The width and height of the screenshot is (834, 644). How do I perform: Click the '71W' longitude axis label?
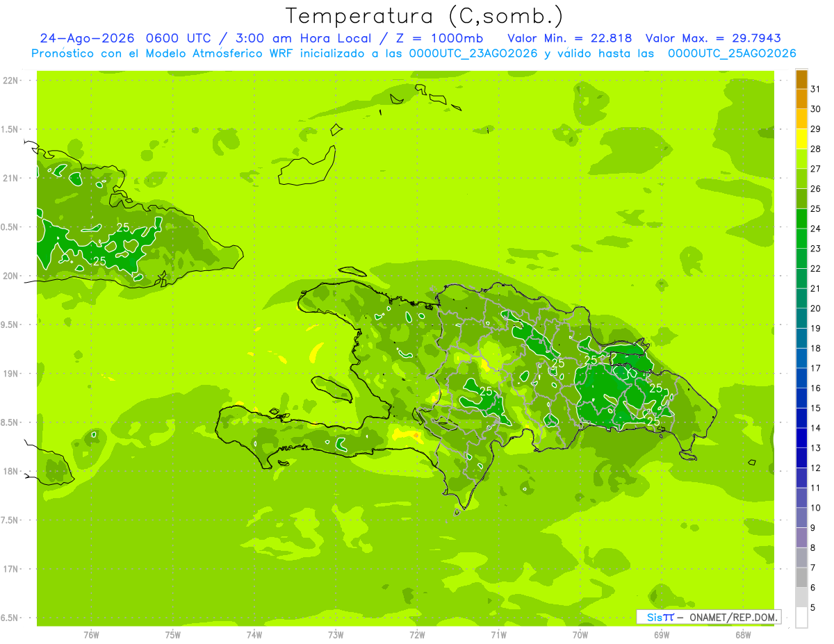click(x=498, y=635)
